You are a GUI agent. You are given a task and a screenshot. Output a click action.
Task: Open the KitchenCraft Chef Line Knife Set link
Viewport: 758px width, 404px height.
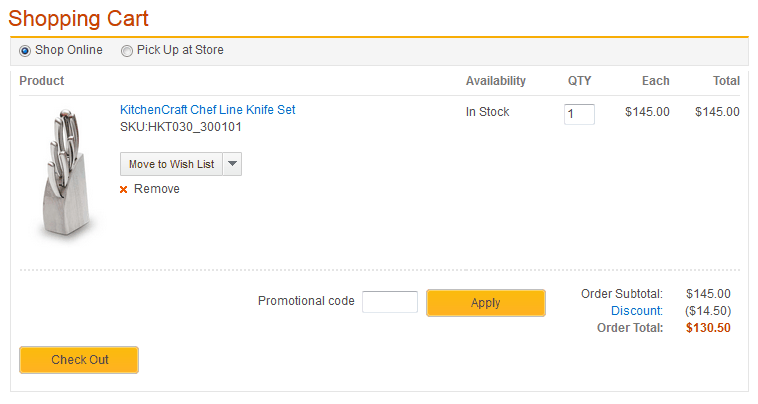[208, 110]
